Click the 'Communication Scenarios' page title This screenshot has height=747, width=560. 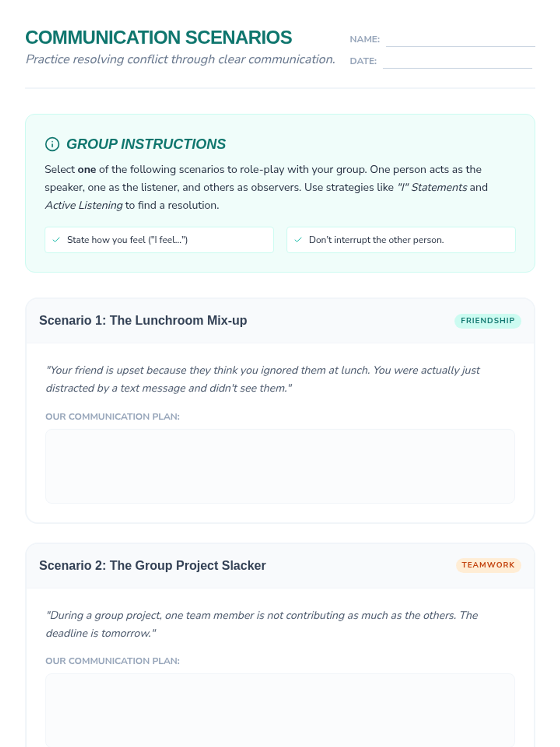tap(159, 38)
